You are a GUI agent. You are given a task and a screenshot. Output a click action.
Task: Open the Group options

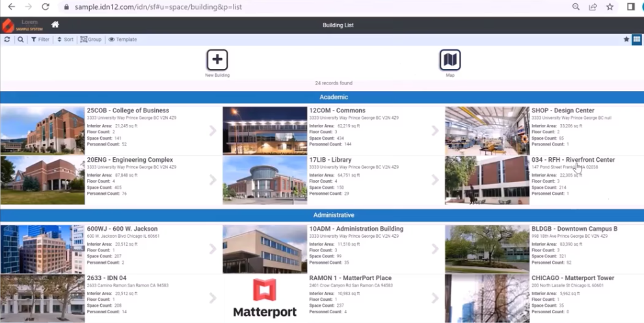[x=91, y=40]
